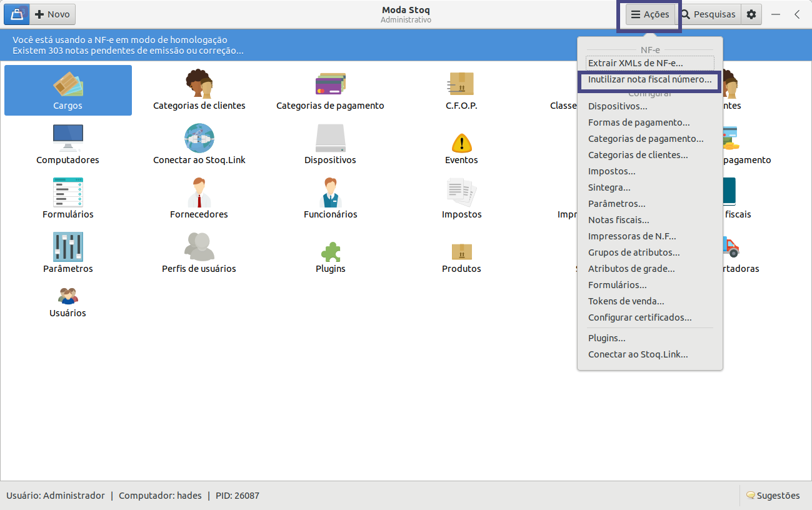The image size is (812, 510).
Task: Click the Sugestões button
Action: point(773,496)
